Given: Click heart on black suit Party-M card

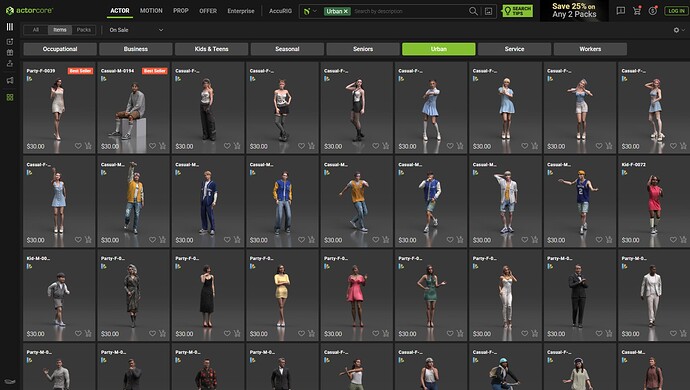Looking at the screenshot, I should 599,333.
